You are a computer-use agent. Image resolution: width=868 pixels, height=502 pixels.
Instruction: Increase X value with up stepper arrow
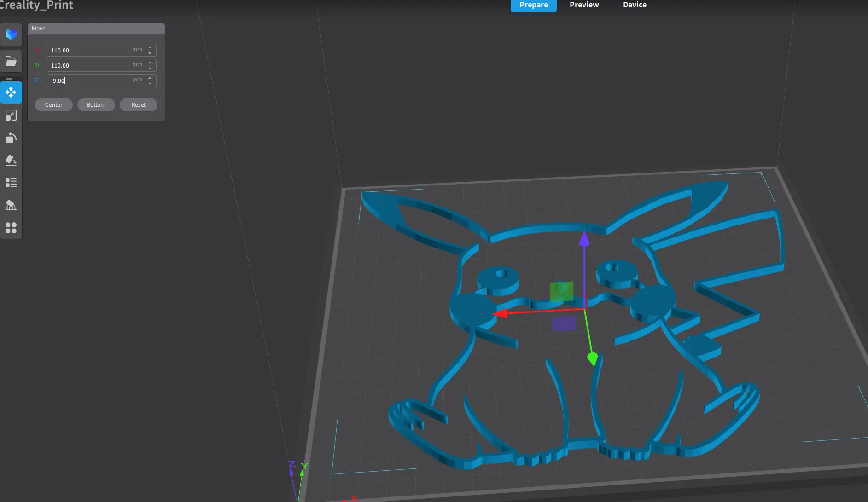coord(150,47)
